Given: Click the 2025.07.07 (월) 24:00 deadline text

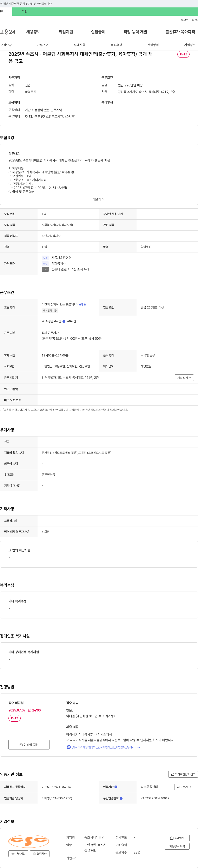Looking at the screenshot, I should 25,710.
